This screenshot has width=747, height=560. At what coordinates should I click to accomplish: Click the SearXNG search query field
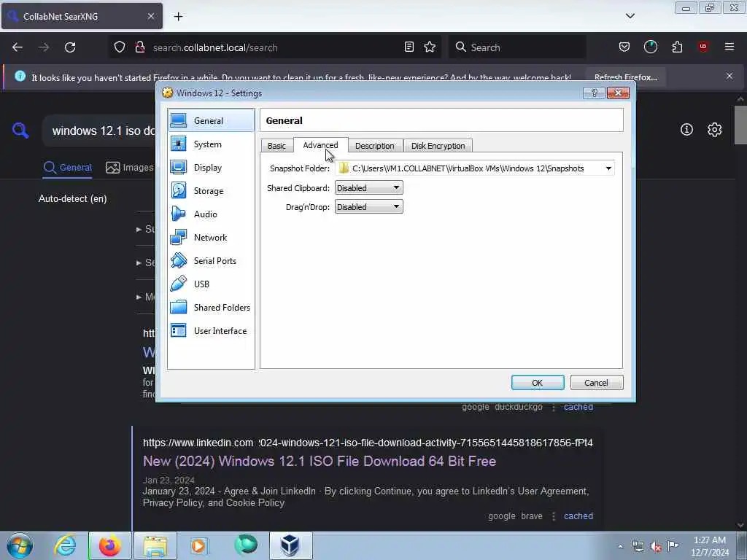100,131
